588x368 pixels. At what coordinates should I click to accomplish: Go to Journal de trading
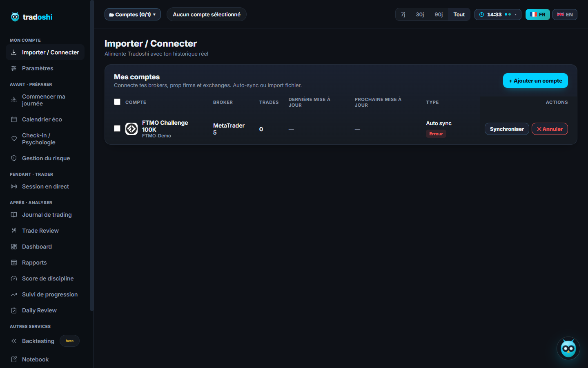45,215
